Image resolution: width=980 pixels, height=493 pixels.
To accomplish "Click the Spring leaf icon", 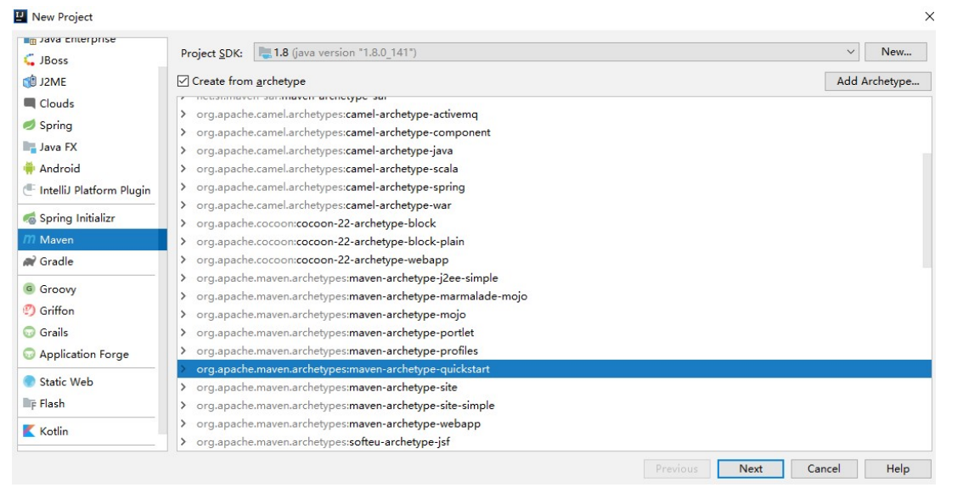I will click(30, 125).
